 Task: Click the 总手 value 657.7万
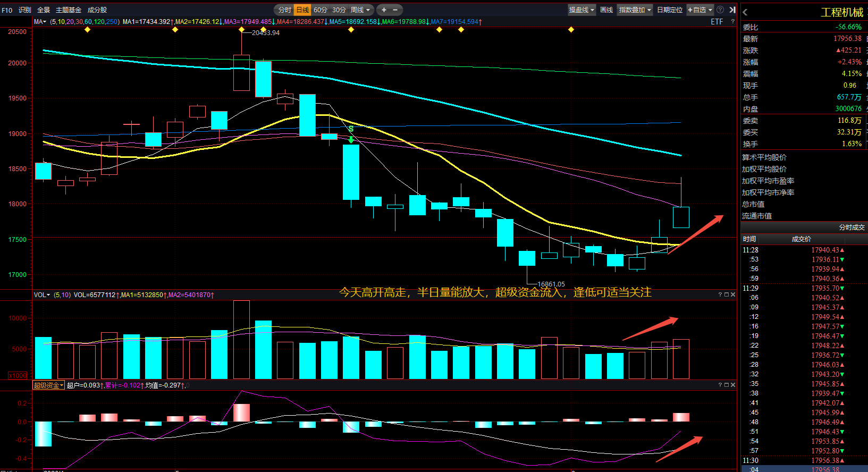click(849, 97)
